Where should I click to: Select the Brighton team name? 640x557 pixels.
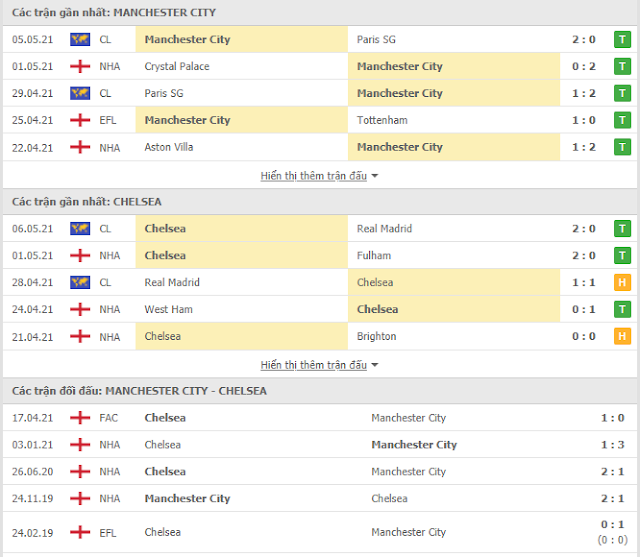[376, 336]
